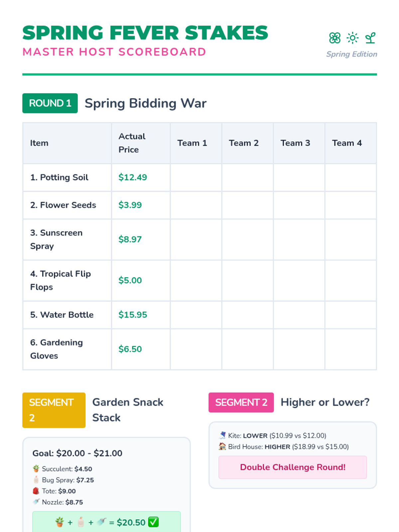The height and width of the screenshot is (532, 399).
Task: Click Team 2's cell for Potting Soil
Action: (247, 177)
